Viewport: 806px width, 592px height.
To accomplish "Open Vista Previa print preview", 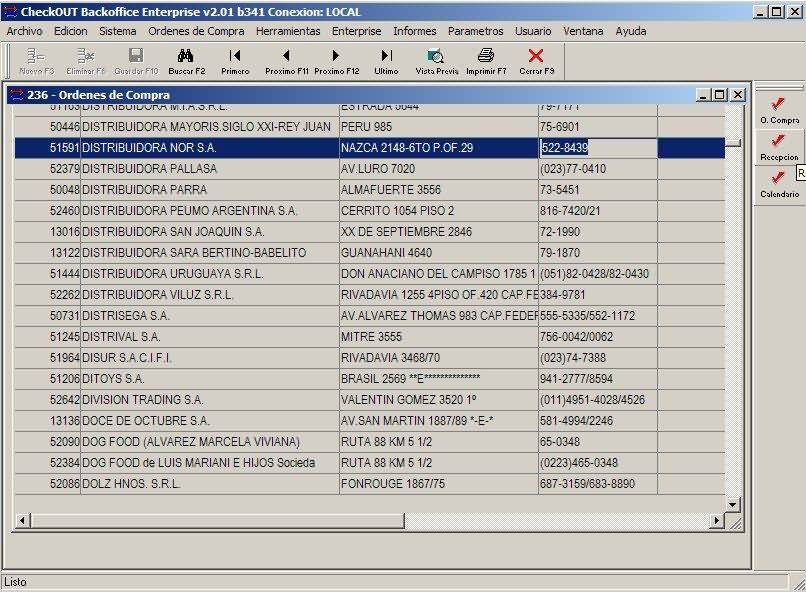I will [x=436, y=61].
